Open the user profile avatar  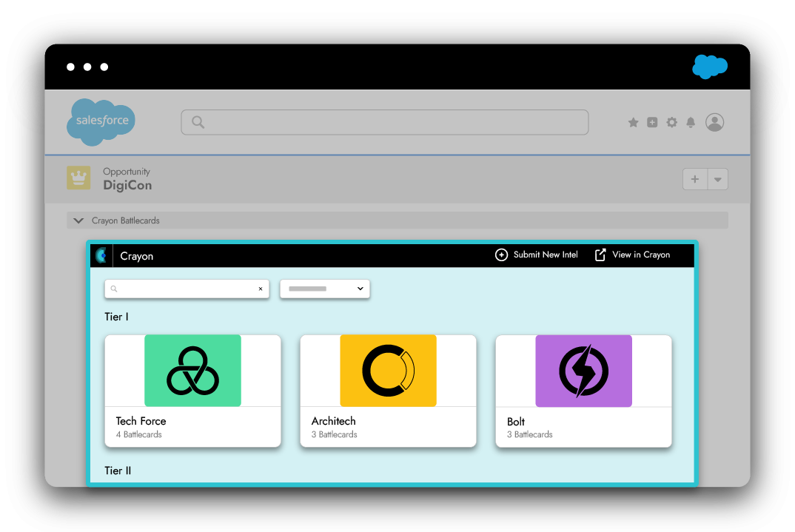point(714,123)
